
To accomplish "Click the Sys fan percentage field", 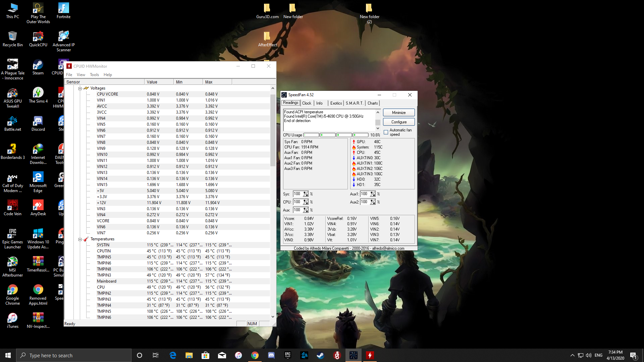I will tap(298, 194).
